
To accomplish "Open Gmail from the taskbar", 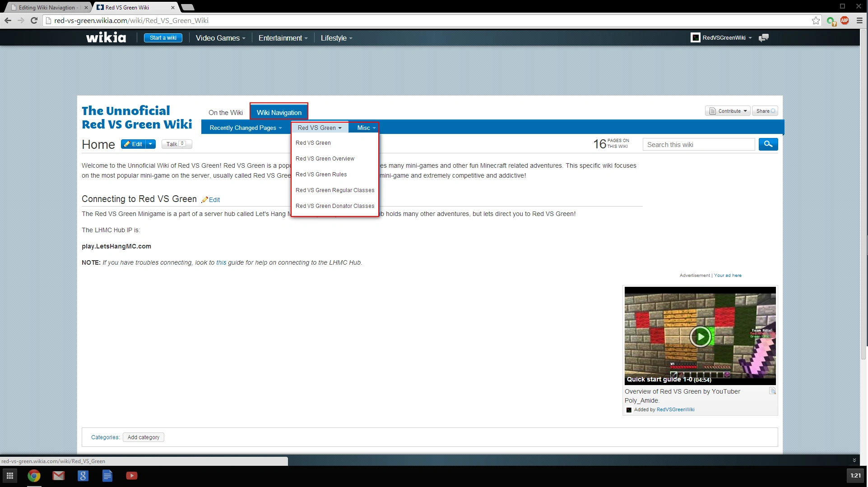I will pos(58,476).
